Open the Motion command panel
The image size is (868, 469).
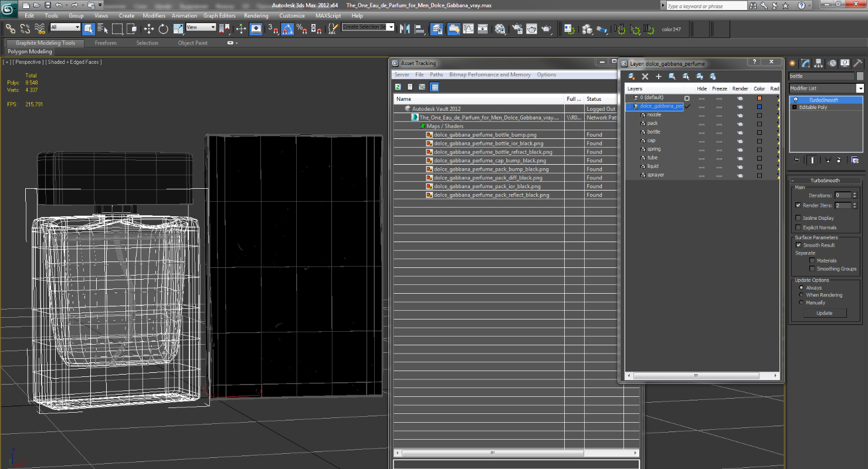click(x=832, y=63)
